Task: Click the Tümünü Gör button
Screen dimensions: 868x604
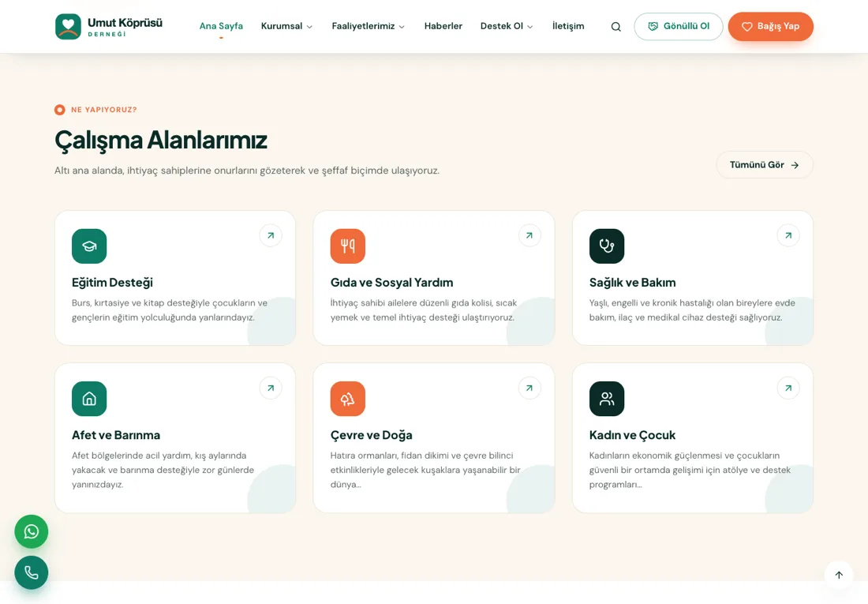Action: (765, 165)
